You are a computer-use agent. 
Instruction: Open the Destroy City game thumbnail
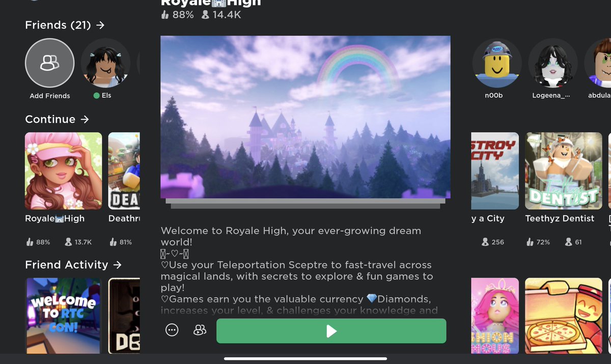(495, 171)
